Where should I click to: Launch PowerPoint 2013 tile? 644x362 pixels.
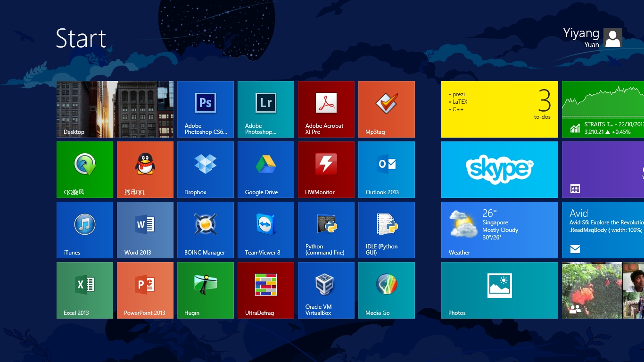(145, 290)
